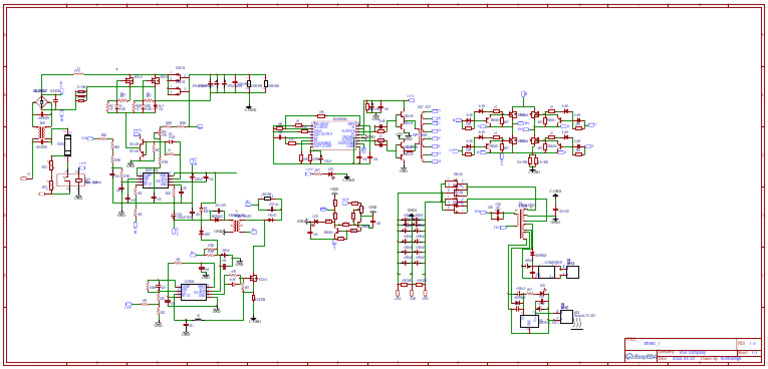
Task: Select the 8-pin controller IC in left circuit
Action: [156, 180]
